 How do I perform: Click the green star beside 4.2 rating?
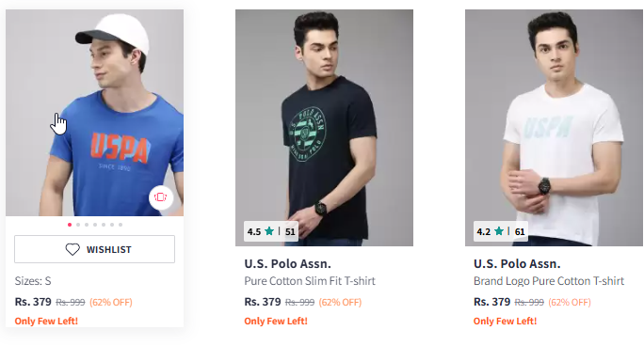(x=499, y=231)
